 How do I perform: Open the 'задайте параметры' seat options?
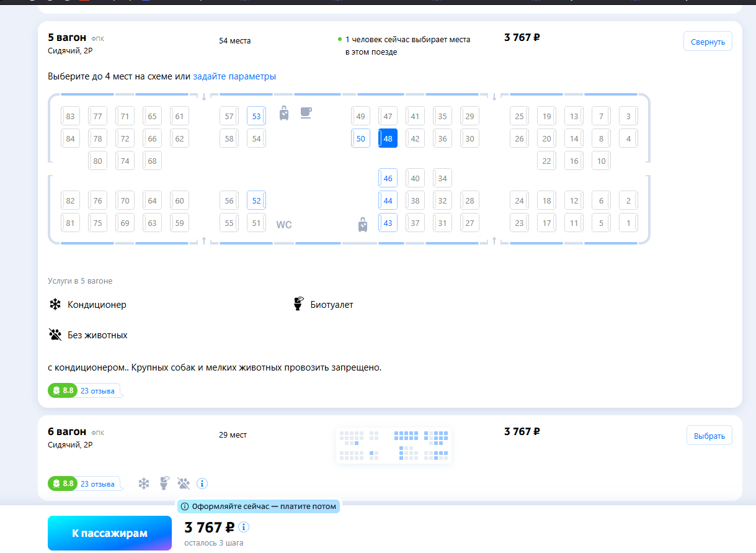[234, 76]
